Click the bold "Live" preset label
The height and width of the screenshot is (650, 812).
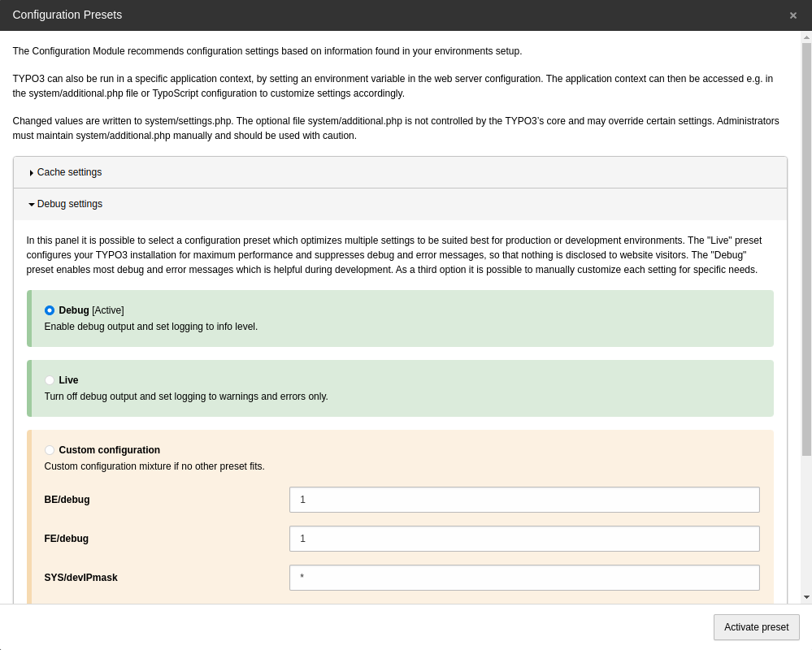point(68,380)
